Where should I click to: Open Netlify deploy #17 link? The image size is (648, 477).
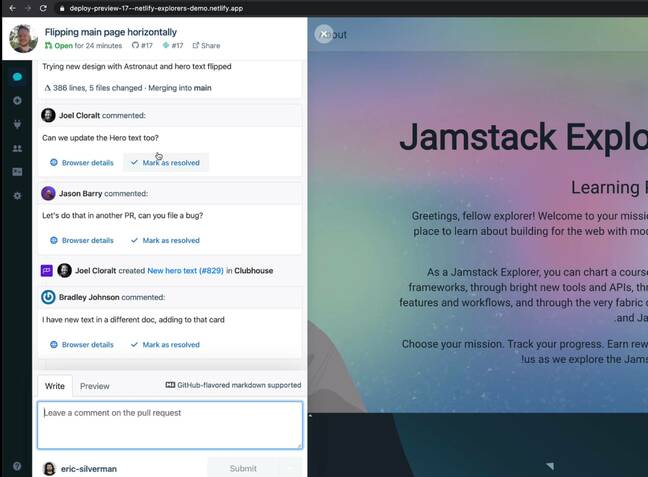pos(173,45)
